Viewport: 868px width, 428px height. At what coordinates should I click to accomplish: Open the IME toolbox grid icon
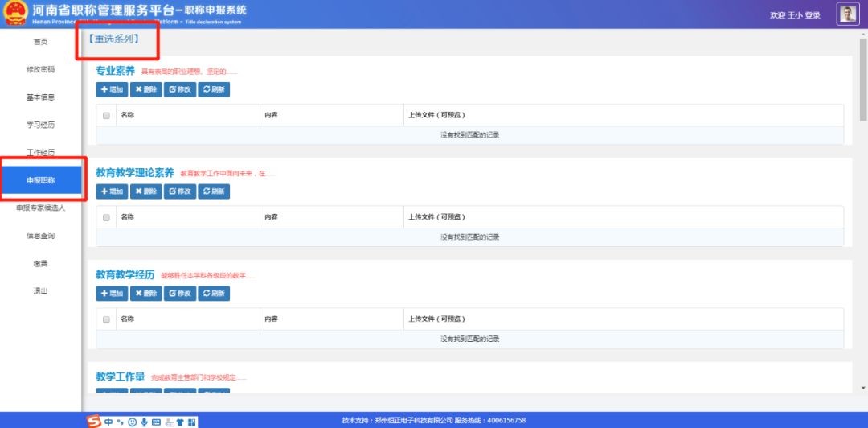[x=191, y=422]
